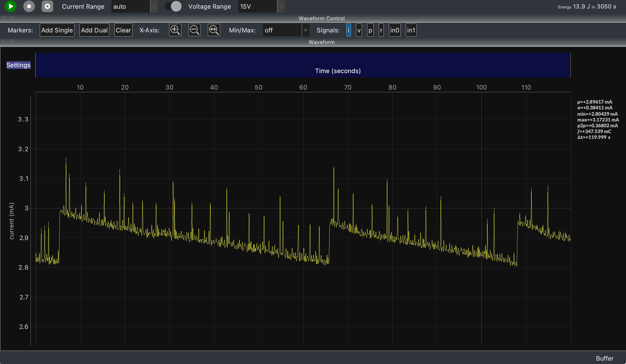Click the Time (seconds) overview bar
626x364 pixels.
point(303,65)
